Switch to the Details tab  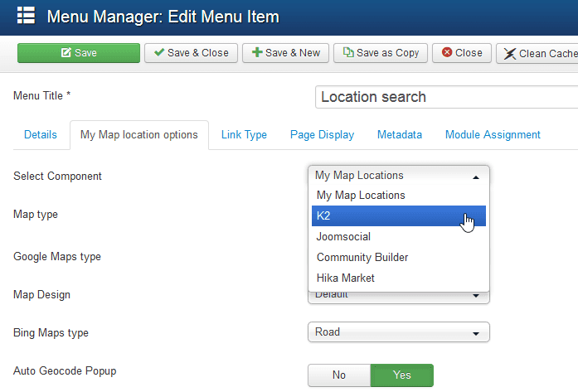(41, 135)
